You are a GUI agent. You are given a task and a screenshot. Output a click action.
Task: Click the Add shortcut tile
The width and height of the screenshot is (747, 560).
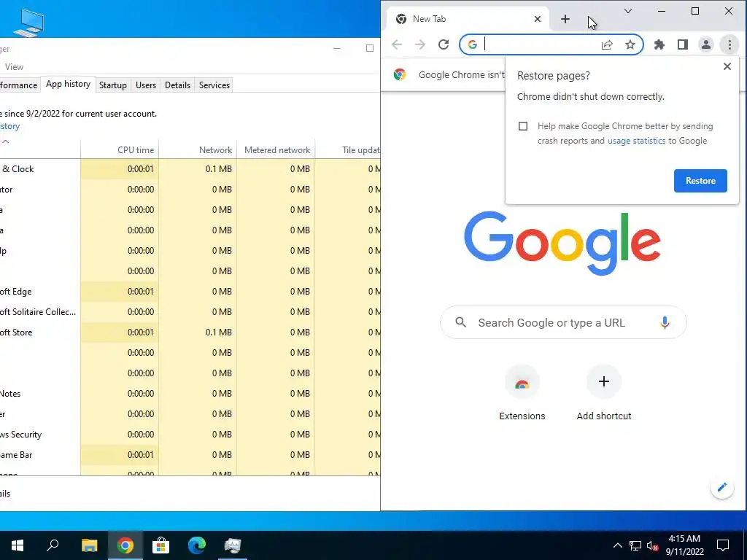tap(604, 393)
